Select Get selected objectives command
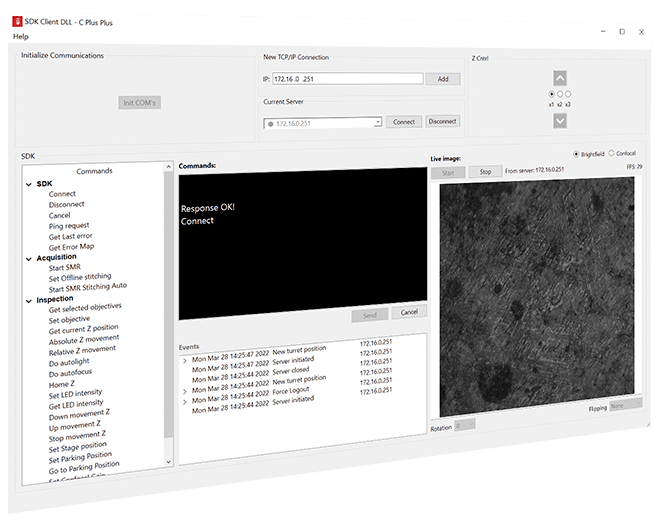This screenshot has width=665, height=529. (x=85, y=308)
